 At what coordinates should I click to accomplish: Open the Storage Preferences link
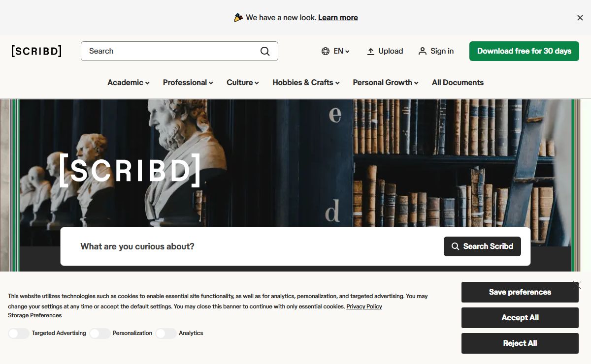point(34,315)
